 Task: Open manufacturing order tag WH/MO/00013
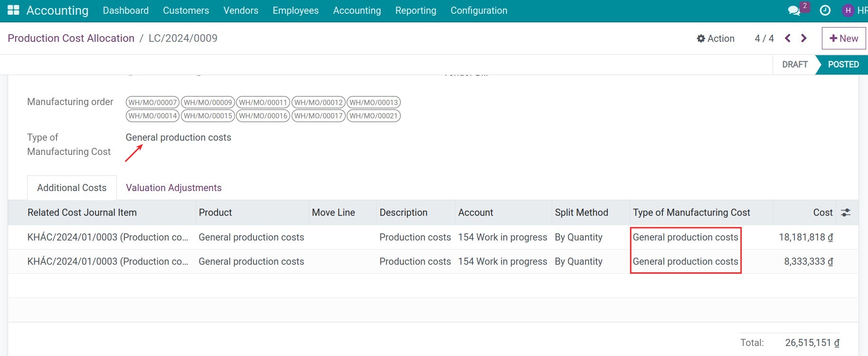[x=374, y=102]
